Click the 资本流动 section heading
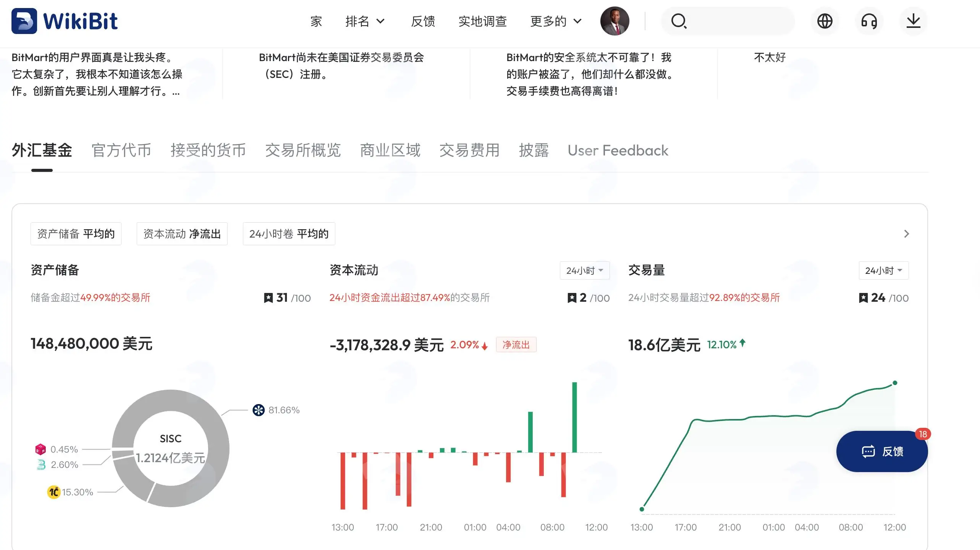Screen dimensions: 980x550 coord(354,270)
